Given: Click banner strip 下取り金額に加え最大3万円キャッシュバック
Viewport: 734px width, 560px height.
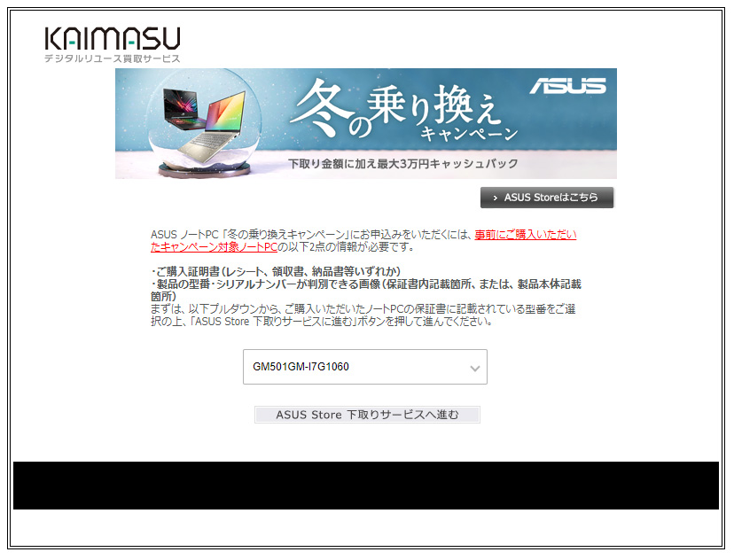Looking at the screenshot, I should click(x=403, y=164).
